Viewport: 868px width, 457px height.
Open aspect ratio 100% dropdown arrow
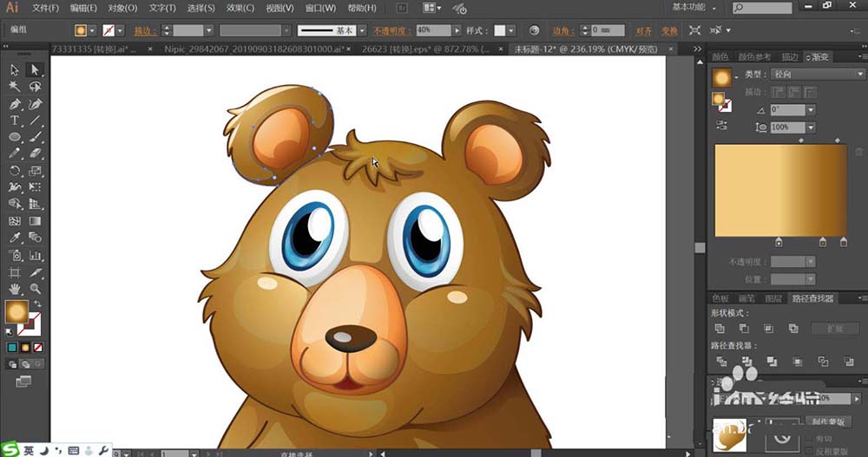point(811,127)
